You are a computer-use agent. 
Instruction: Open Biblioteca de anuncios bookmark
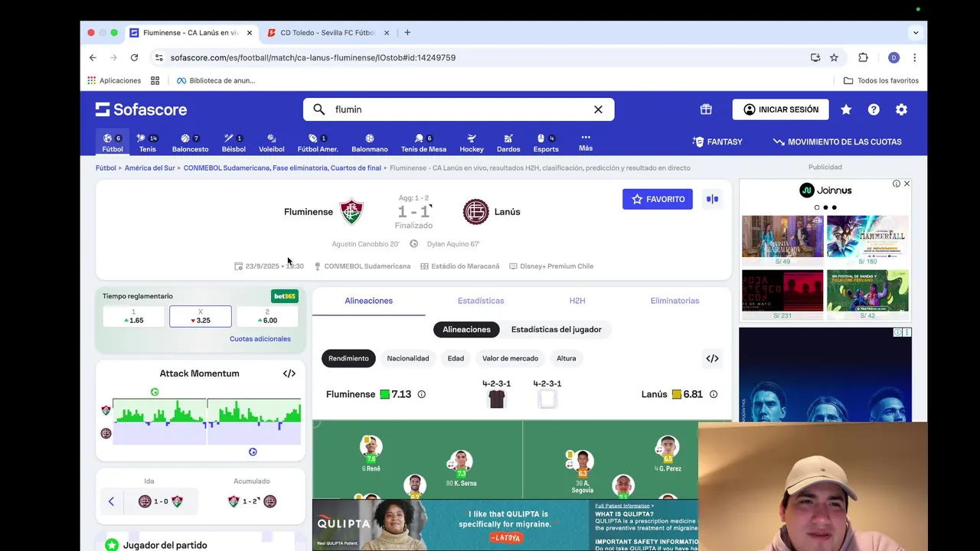click(215, 80)
